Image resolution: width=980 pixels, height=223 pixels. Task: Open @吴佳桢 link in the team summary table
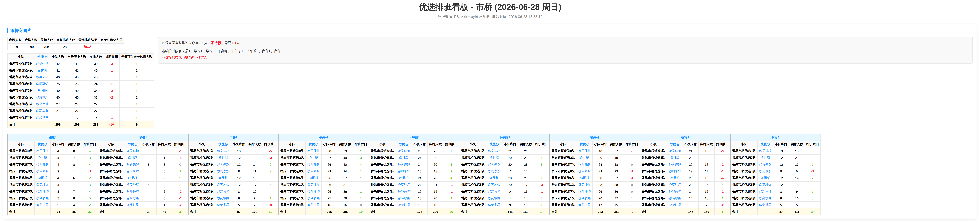(x=42, y=64)
